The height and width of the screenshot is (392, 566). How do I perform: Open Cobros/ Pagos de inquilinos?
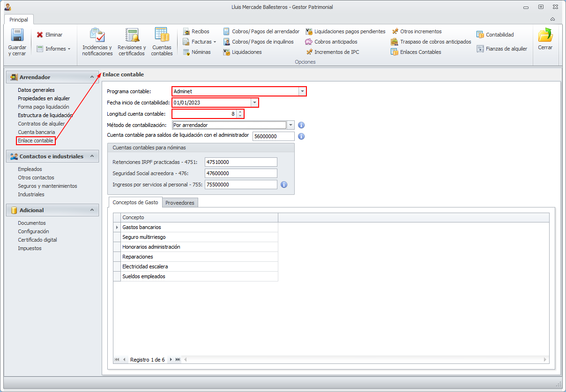click(x=259, y=42)
